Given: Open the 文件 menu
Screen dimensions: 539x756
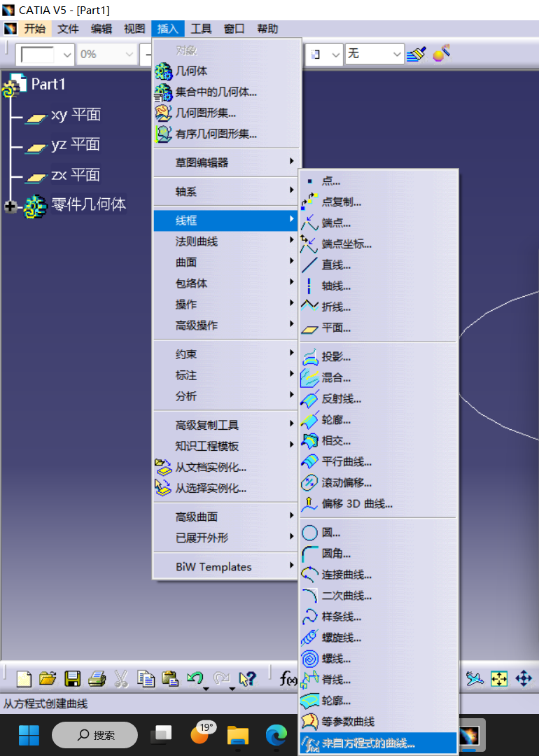Looking at the screenshot, I should (68, 29).
